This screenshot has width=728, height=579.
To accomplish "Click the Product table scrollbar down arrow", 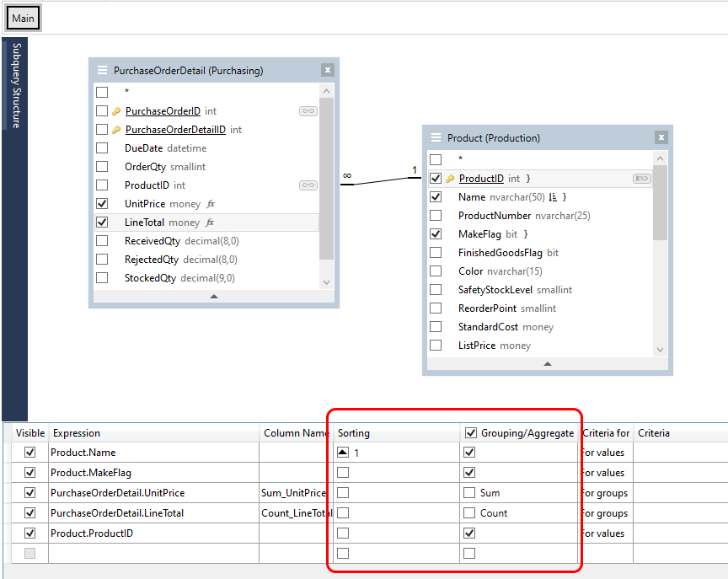I will click(x=661, y=347).
